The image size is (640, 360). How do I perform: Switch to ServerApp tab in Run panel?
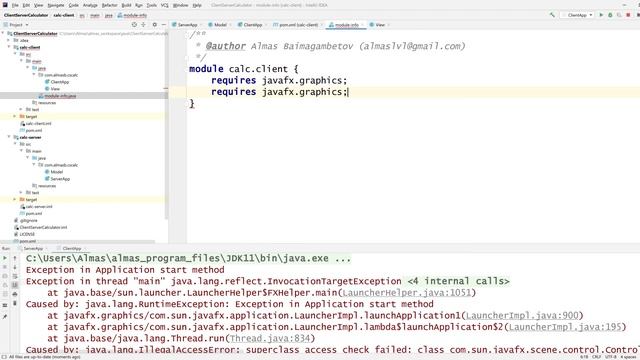(33, 248)
